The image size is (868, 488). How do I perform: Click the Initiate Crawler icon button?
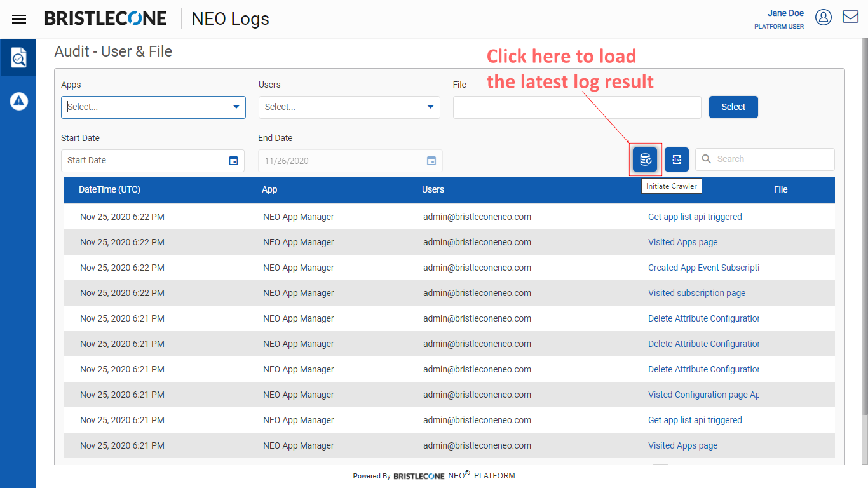click(x=645, y=159)
